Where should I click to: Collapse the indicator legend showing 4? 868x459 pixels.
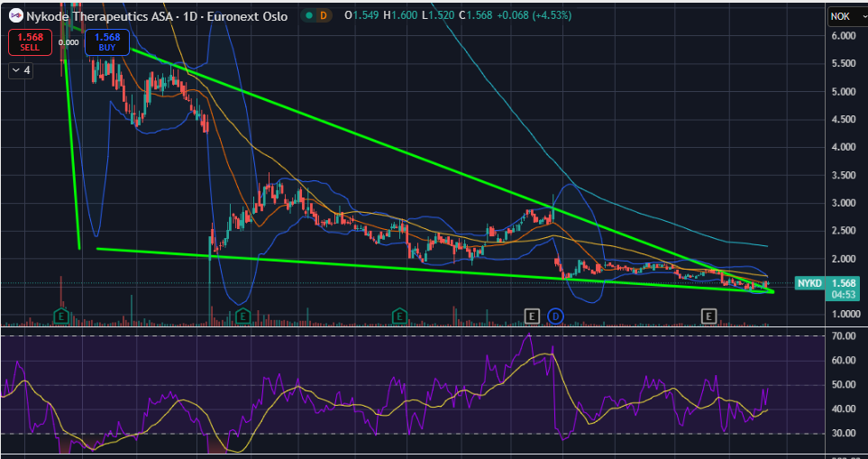click(x=20, y=70)
